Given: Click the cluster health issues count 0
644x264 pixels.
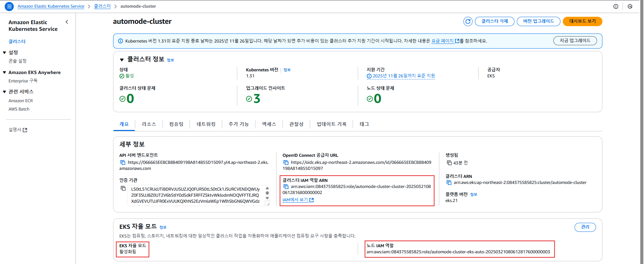Looking at the screenshot, I should click(x=130, y=99).
